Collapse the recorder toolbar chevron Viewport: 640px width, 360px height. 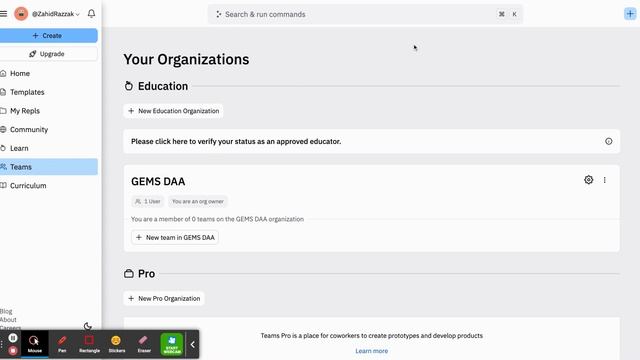tap(192, 344)
